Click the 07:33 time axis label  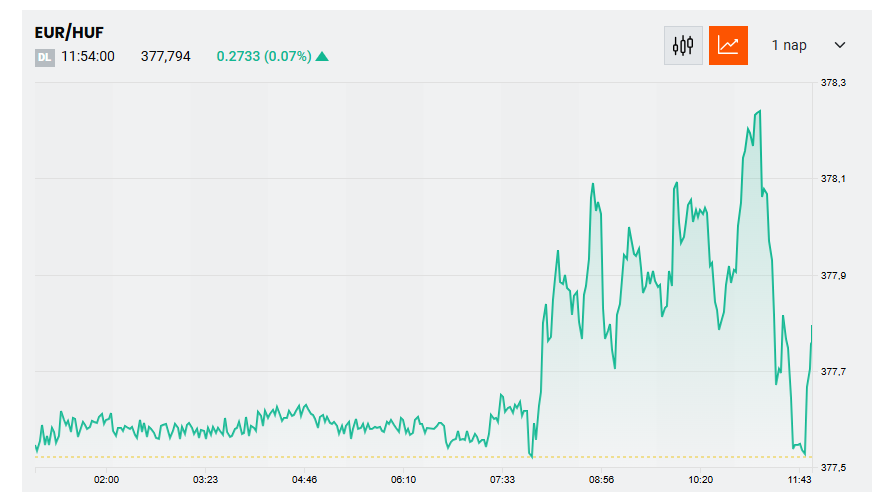click(503, 480)
